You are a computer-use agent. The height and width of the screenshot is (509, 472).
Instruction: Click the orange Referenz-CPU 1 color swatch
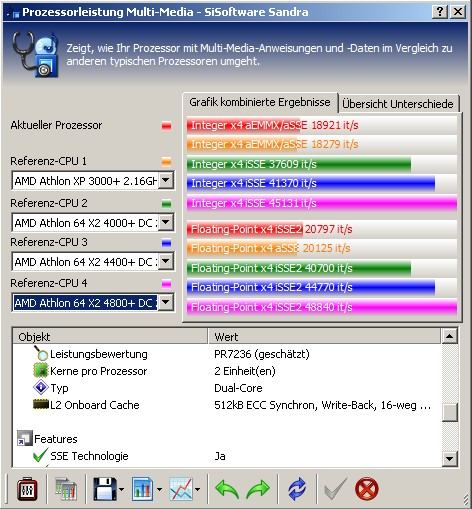pos(166,162)
